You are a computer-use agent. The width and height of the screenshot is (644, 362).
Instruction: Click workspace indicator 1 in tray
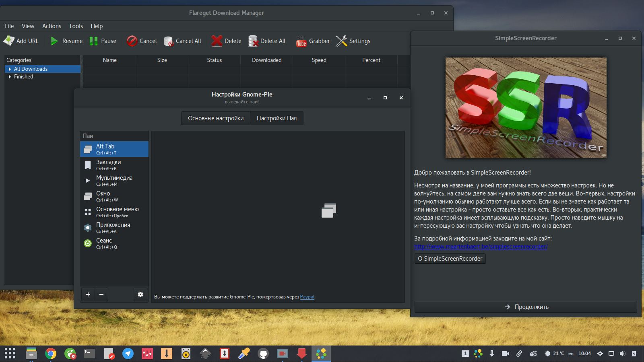click(x=465, y=354)
